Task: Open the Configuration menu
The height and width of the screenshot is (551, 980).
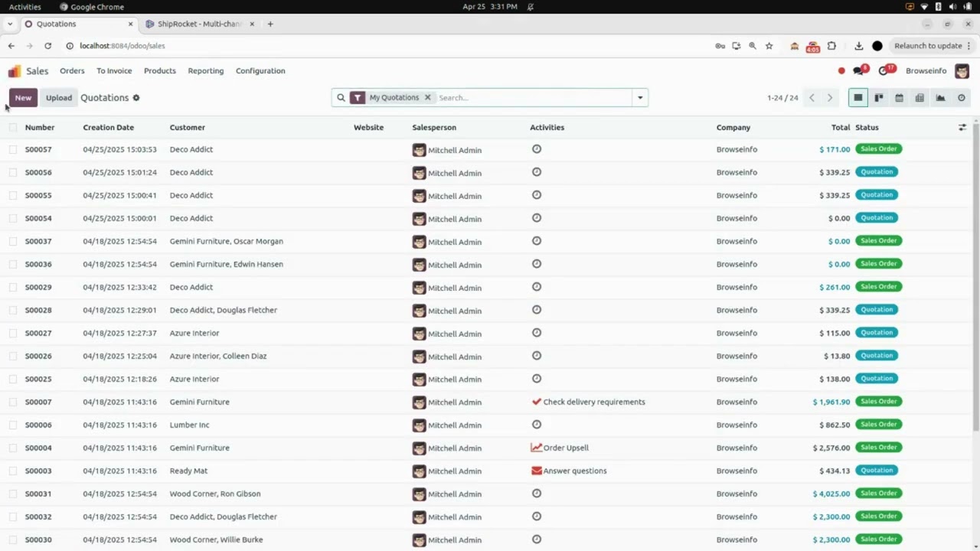Action: (x=260, y=71)
